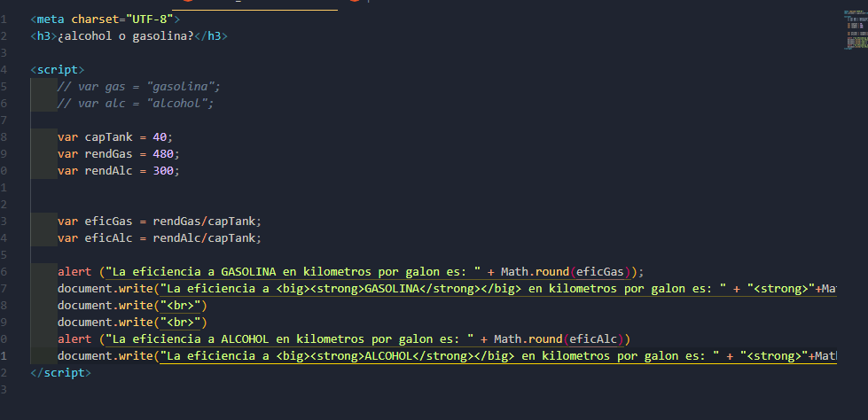Image resolution: width=868 pixels, height=420 pixels.
Task: Click the rendGas/capTank expression
Action: (x=204, y=222)
